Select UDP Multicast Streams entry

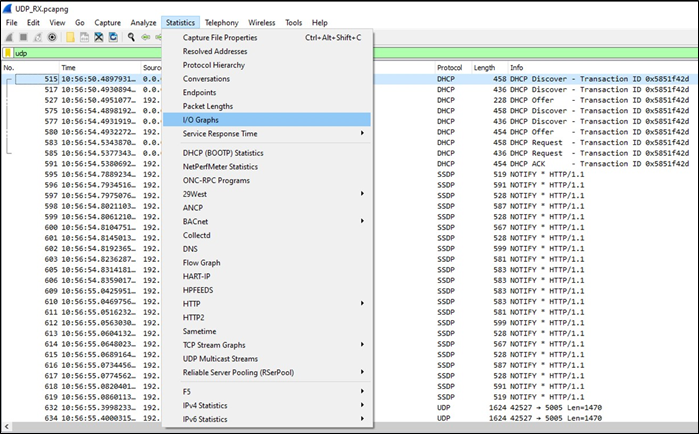pos(267,359)
